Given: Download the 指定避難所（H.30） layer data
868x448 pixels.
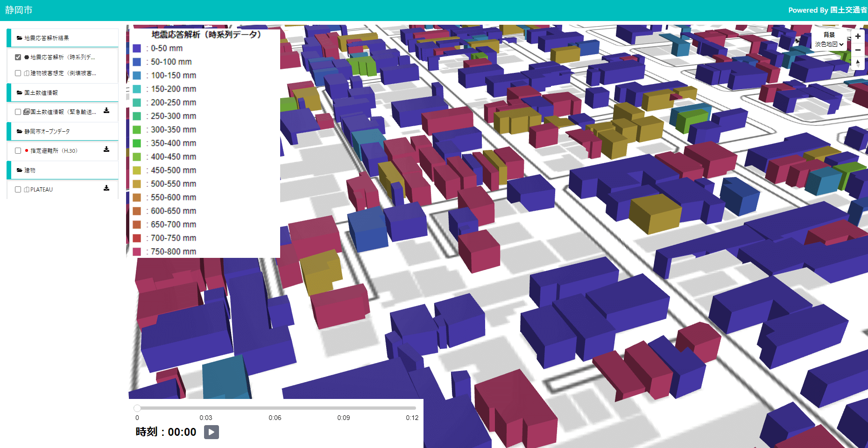Looking at the screenshot, I should (x=106, y=149).
